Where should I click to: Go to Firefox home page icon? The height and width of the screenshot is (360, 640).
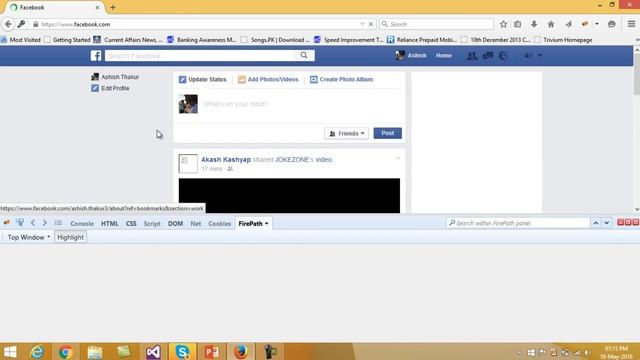tap(551, 24)
